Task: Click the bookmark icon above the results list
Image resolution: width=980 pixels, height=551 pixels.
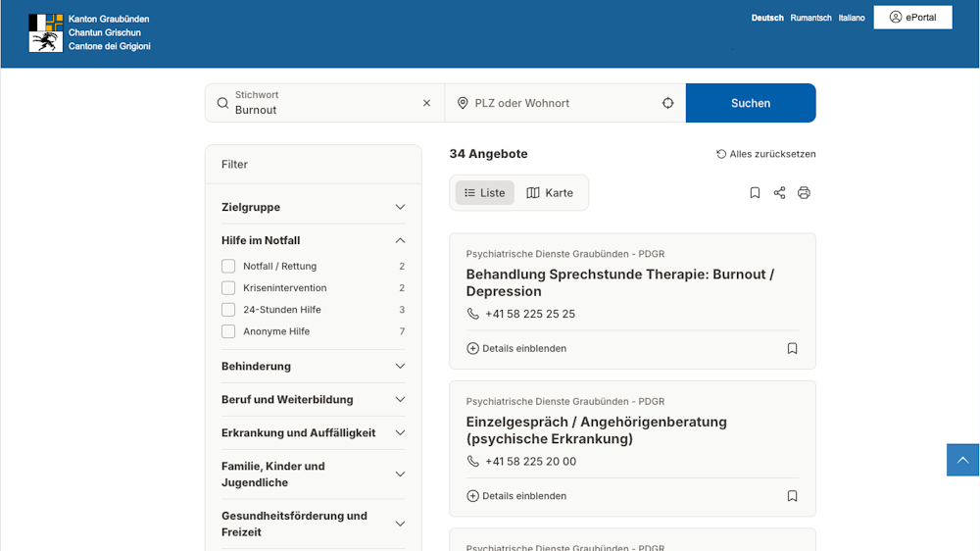Action: click(755, 192)
